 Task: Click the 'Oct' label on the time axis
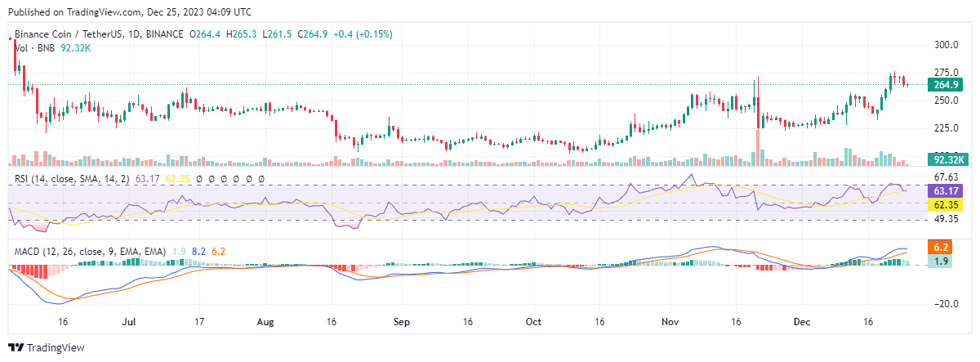point(534,323)
